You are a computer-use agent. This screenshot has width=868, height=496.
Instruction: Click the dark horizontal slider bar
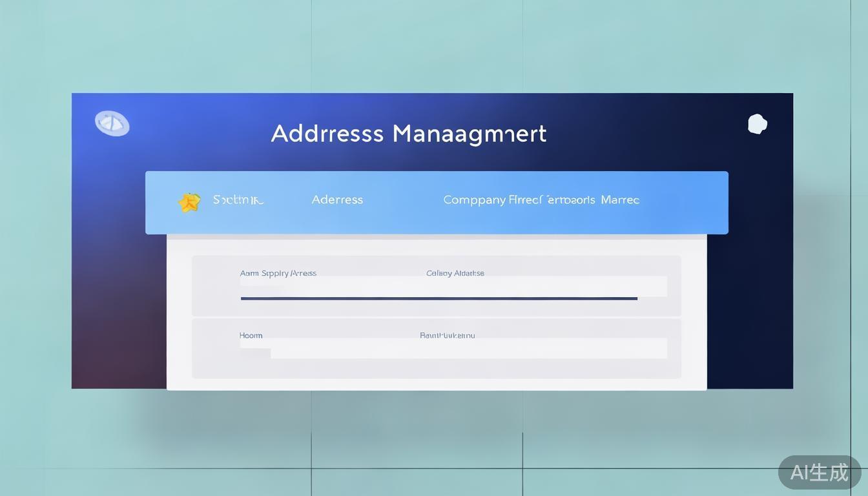point(439,298)
